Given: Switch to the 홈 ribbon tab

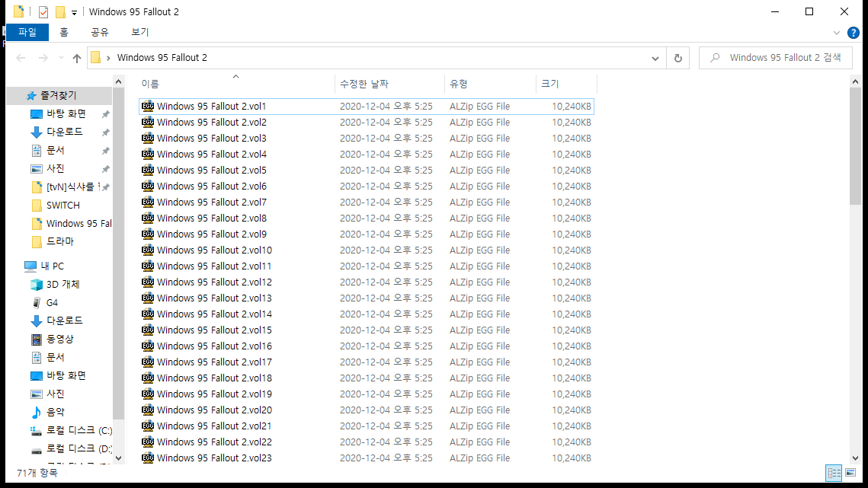Looking at the screenshot, I should coord(64,32).
